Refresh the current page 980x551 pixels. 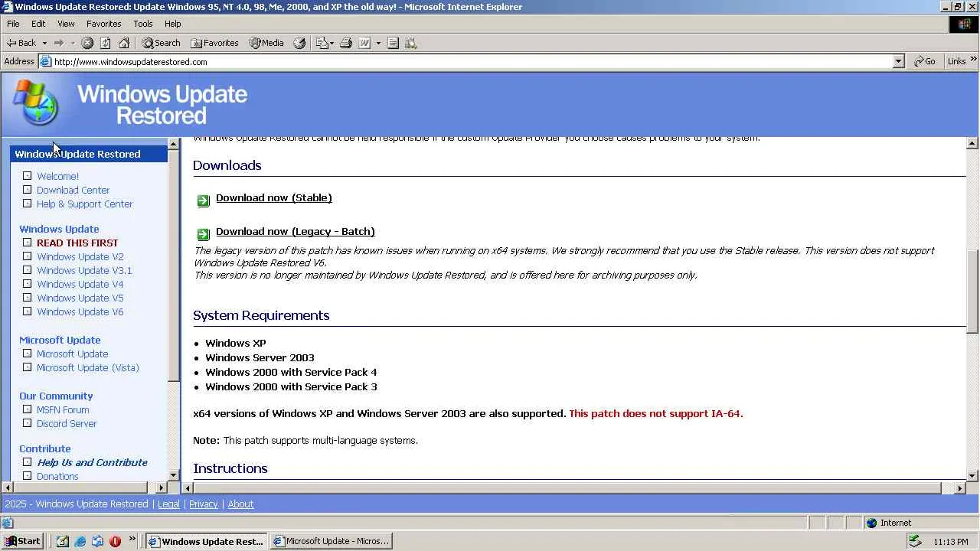pos(106,43)
